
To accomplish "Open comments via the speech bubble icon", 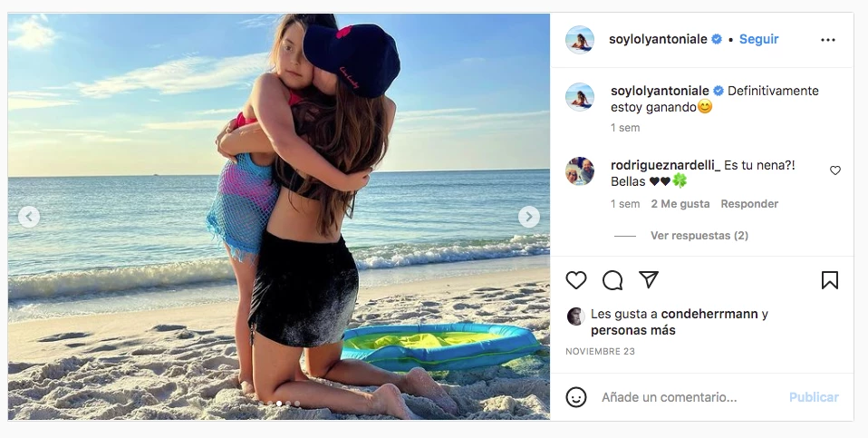I will (x=612, y=280).
